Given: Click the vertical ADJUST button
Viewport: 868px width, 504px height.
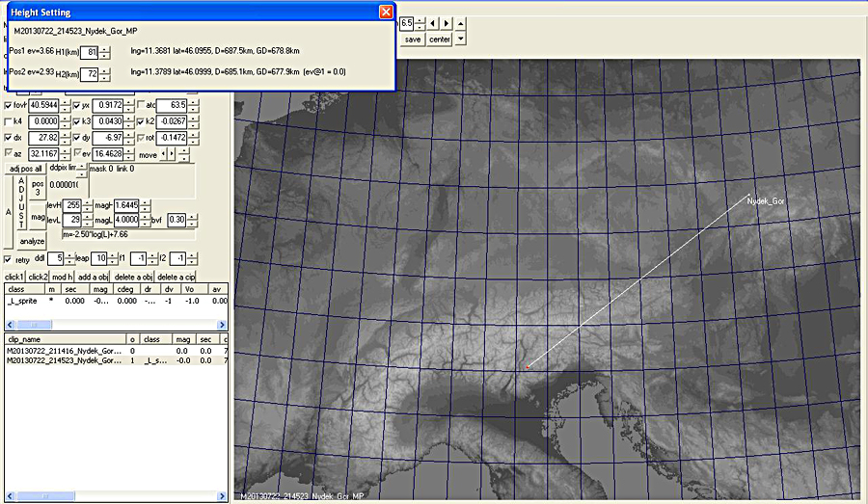Looking at the screenshot, I should pos(21,203).
